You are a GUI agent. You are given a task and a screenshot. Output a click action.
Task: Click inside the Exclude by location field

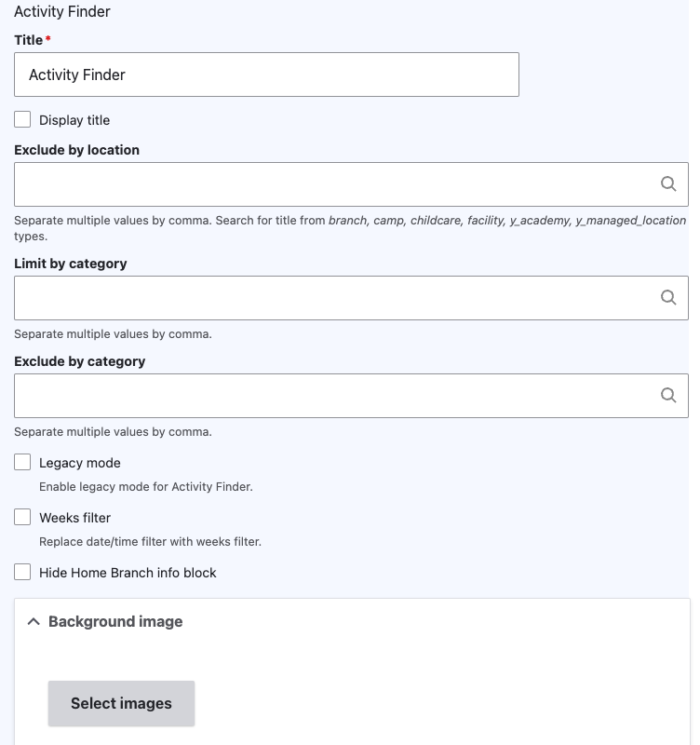(x=351, y=184)
